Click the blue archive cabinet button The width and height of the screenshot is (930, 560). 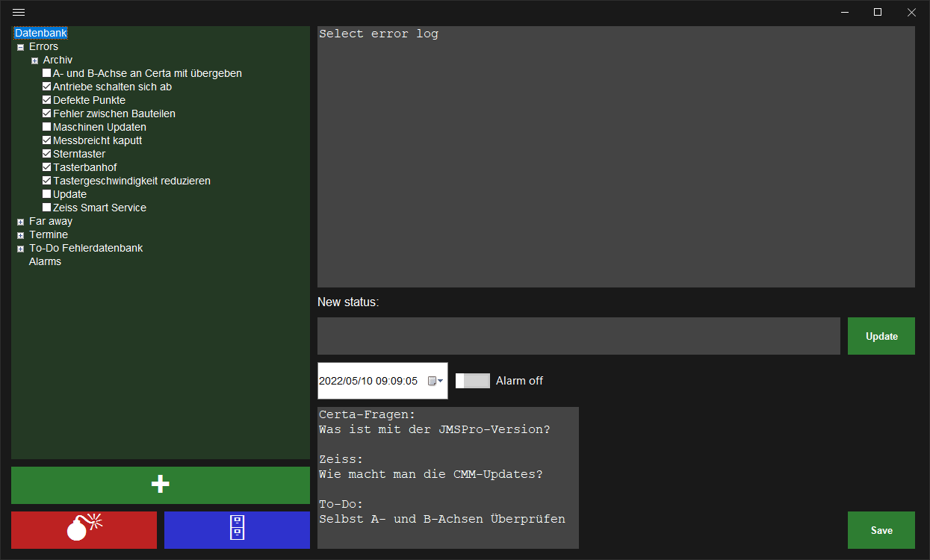[x=237, y=530]
